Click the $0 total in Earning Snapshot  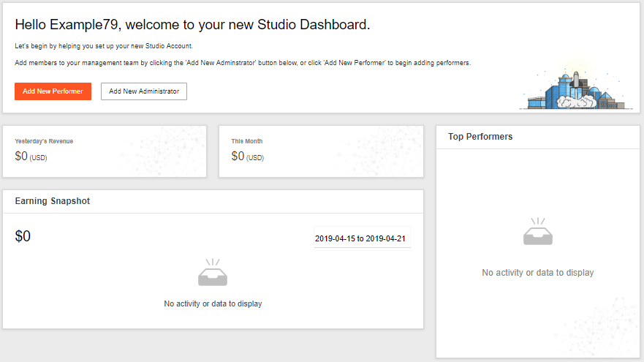[23, 236]
